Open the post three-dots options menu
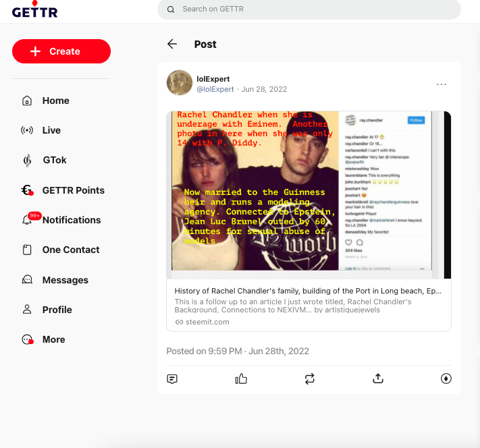This screenshot has height=448, width=480. (x=441, y=84)
